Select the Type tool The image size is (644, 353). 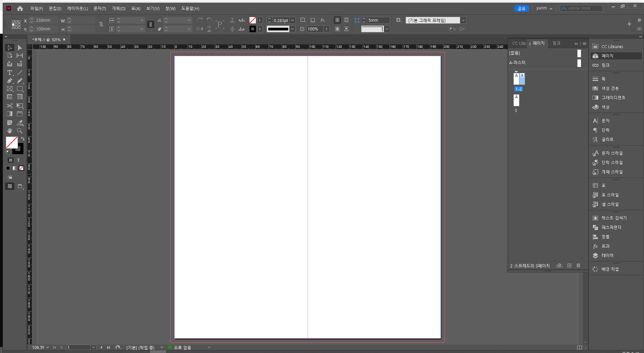point(10,73)
